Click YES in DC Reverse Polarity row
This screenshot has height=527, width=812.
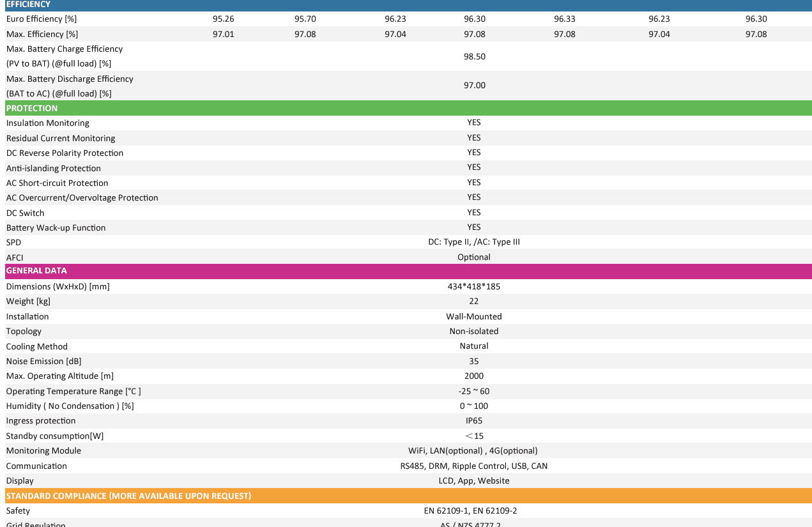pyautogui.click(x=474, y=152)
